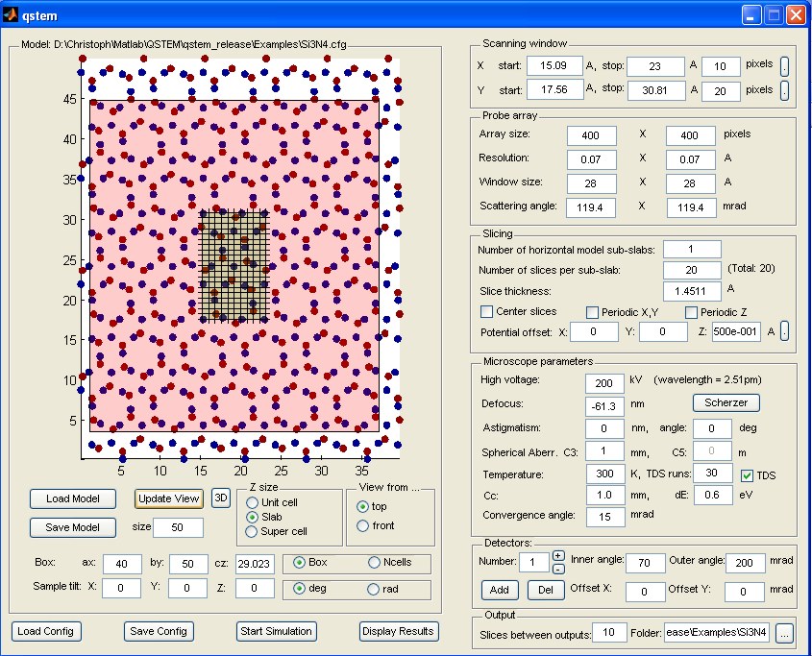Viewport: 812px width, 656px height.
Task: Click the MATLAB icon in the qstem title bar
Action: (11, 15)
